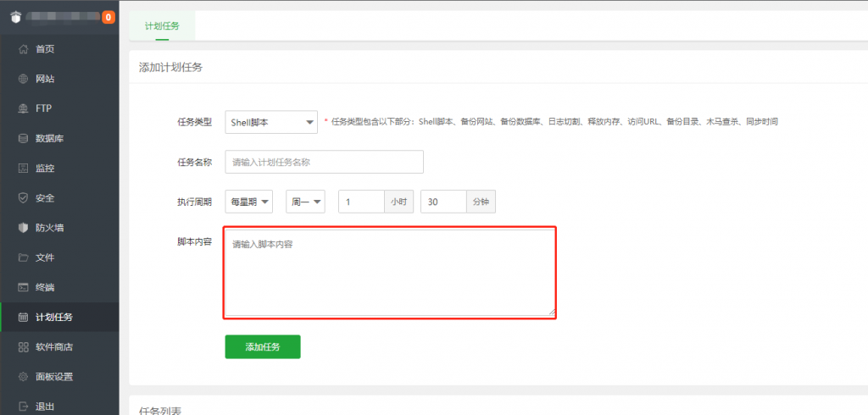The image size is (868, 415).
Task: Open the 周一 weekday dropdown
Action: click(305, 202)
